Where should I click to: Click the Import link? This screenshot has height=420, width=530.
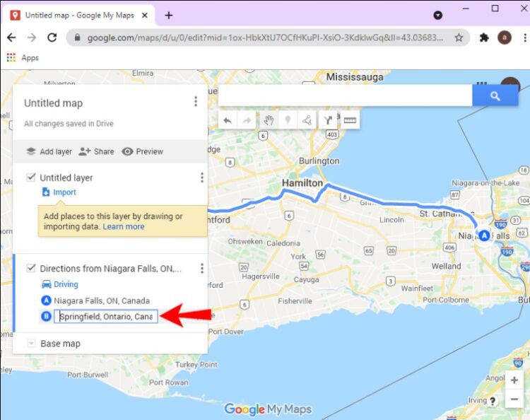pos(64,192)
